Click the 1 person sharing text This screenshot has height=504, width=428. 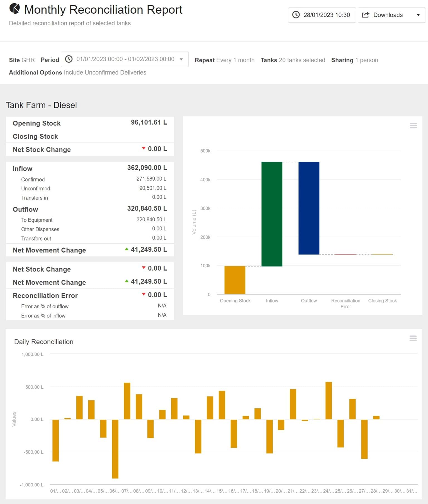pyautogui.click(x=366, y=60)
